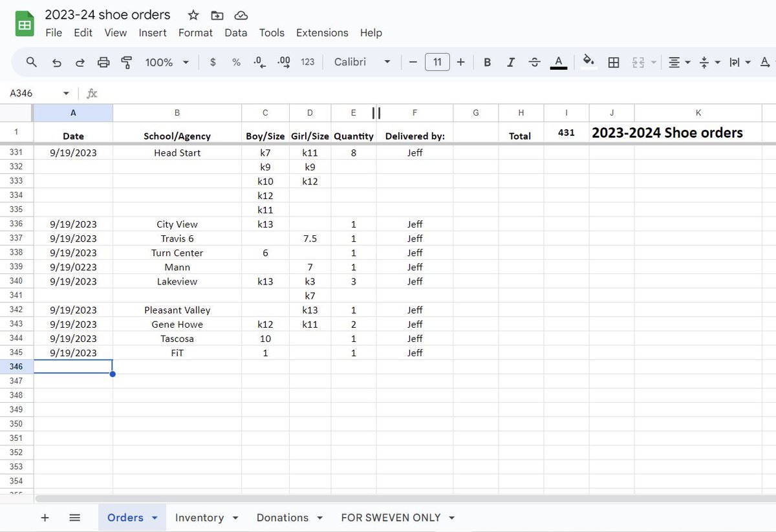This screenshot has height=532, width=776.
Task: Open the Edit menu
Action: pos(83,32)
